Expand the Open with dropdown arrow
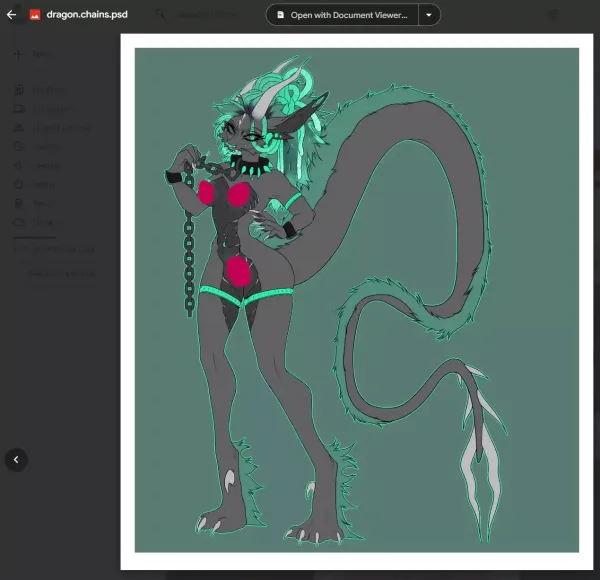Image resolution: width=600 pixels, height=580 pixels. tap(429, 15)
